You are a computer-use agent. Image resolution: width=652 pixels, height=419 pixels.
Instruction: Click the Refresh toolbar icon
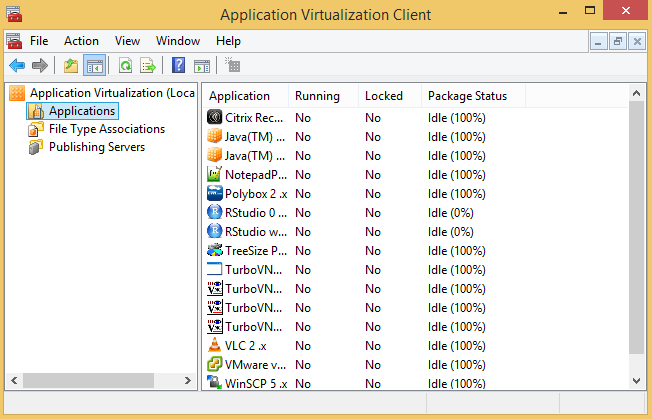(x=125, y=65)
